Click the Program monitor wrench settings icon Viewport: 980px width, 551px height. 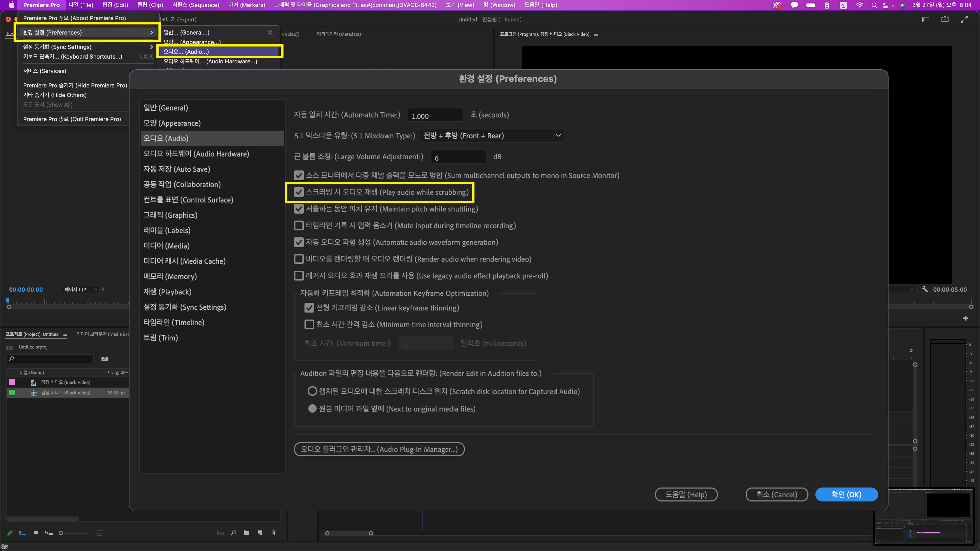coord(925,289)
